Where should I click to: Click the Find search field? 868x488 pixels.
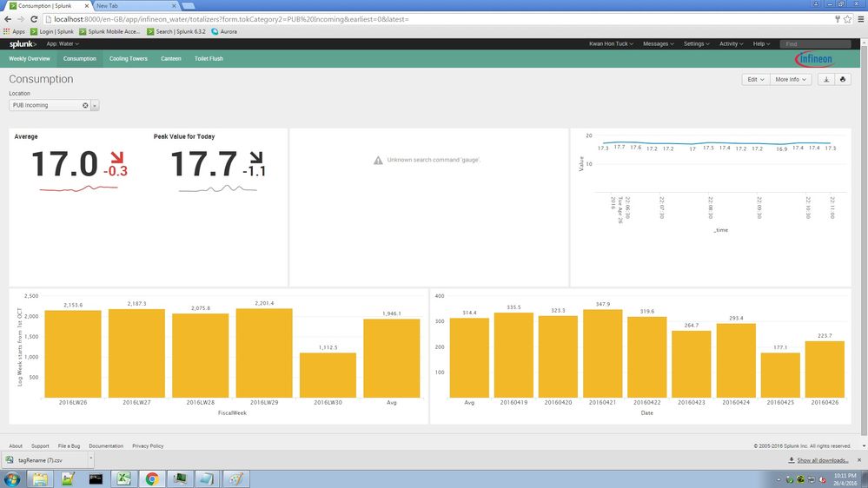coord(814,43)
